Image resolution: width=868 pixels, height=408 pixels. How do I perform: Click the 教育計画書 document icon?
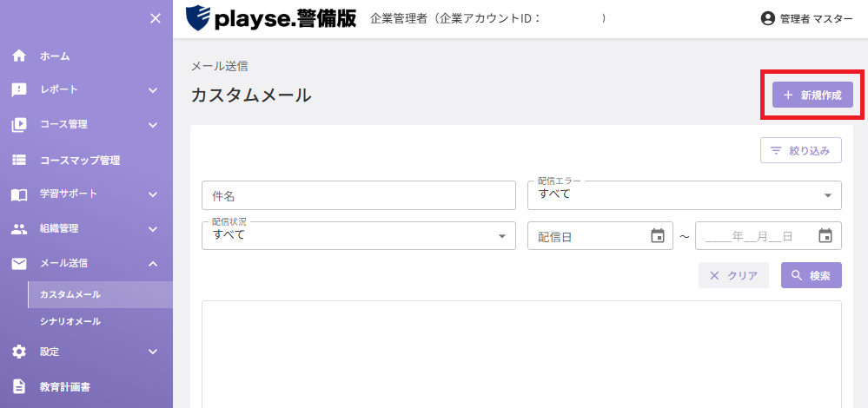click(19, 386)
